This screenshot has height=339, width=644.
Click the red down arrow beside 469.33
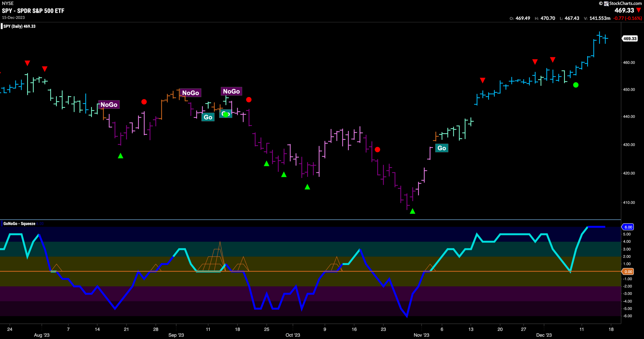click(638, 10)
